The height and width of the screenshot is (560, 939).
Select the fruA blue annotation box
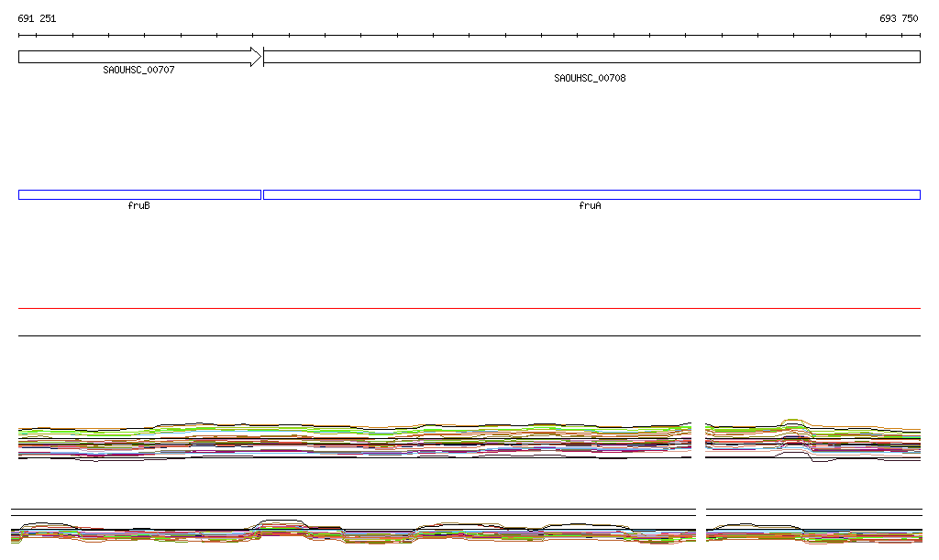tap(591, 194)
